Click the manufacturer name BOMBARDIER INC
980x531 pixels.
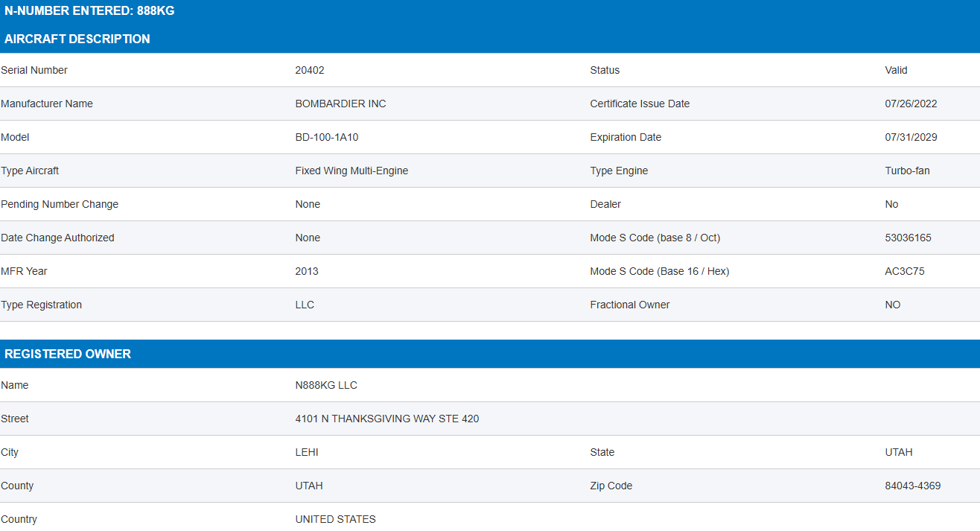tap(340, 104)
